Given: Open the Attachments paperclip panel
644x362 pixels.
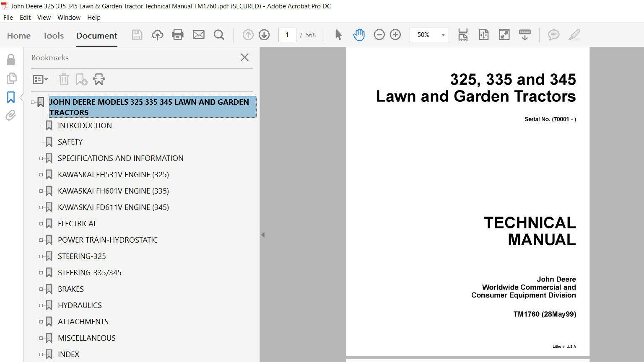Looking at the screenshot, I should click(x=11, y=115).
